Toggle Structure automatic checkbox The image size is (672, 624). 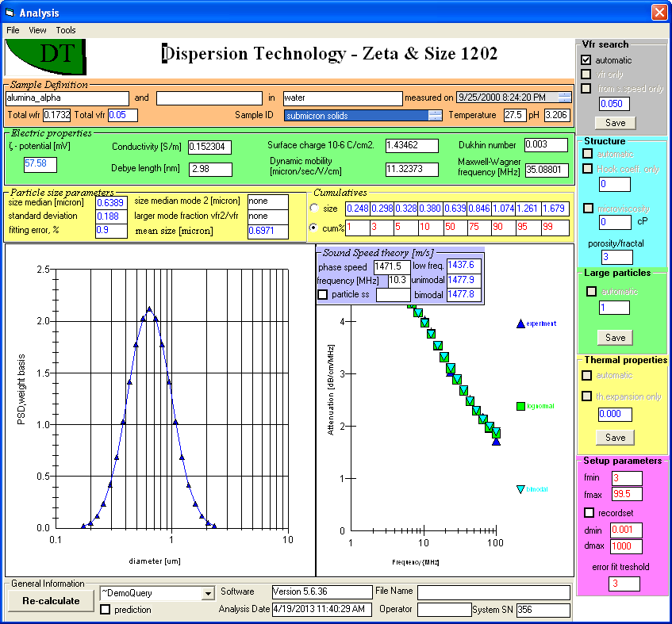tap(588, 153)
